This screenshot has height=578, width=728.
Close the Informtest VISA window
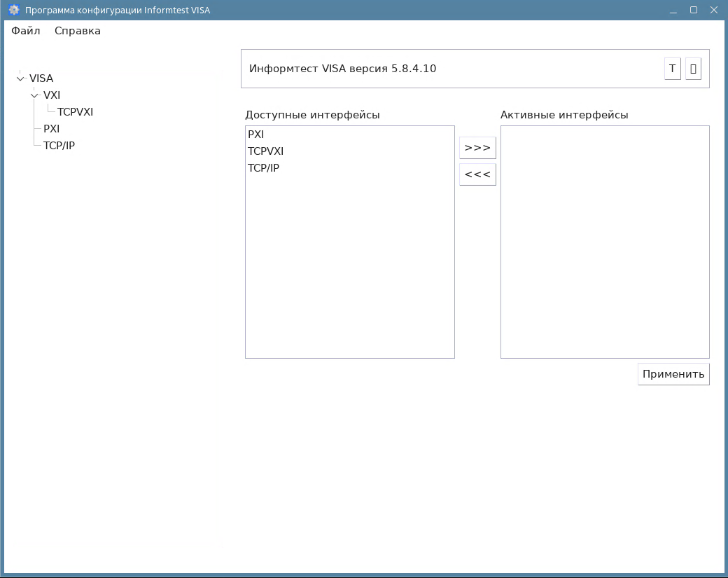[x=714, y=10]
